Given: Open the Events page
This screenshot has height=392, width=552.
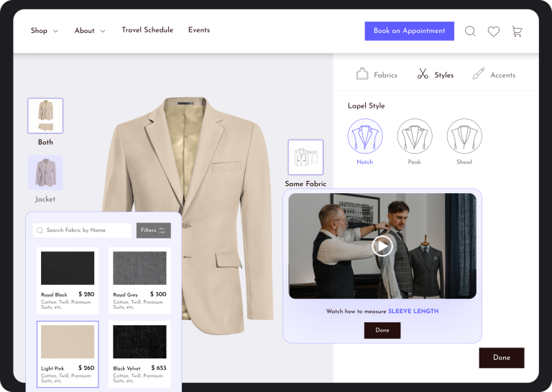Looking at the screenshot, I should click(199, 30).
